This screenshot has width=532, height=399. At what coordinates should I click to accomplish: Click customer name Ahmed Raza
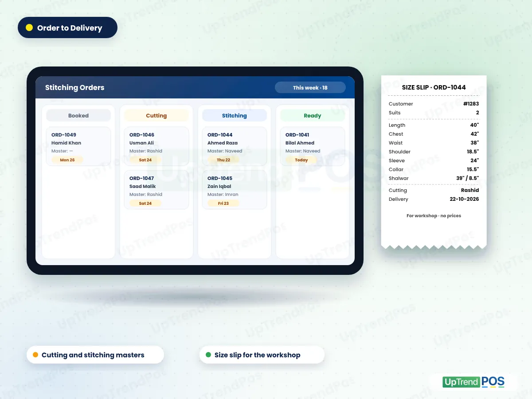tap(223, 143)
